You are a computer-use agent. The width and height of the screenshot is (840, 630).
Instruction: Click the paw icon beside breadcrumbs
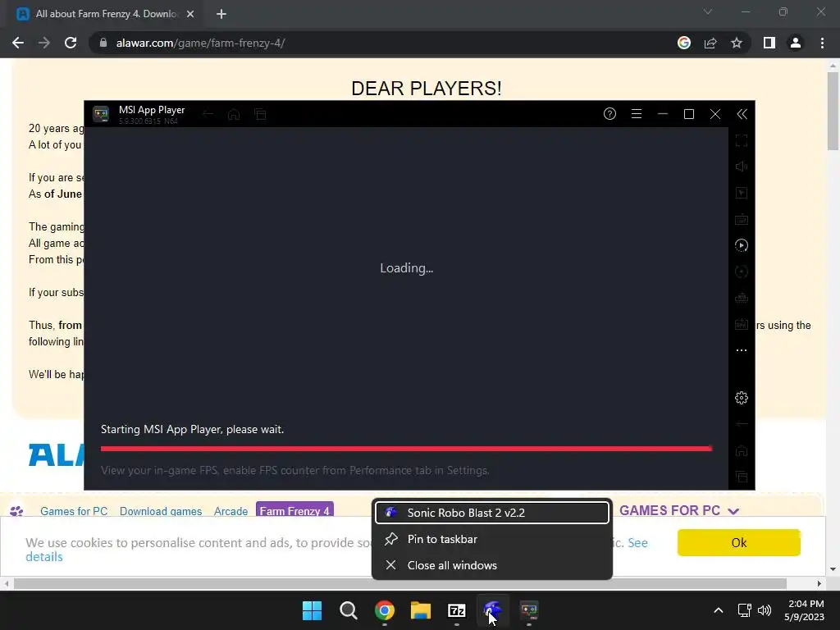click(x=16, y=511)
